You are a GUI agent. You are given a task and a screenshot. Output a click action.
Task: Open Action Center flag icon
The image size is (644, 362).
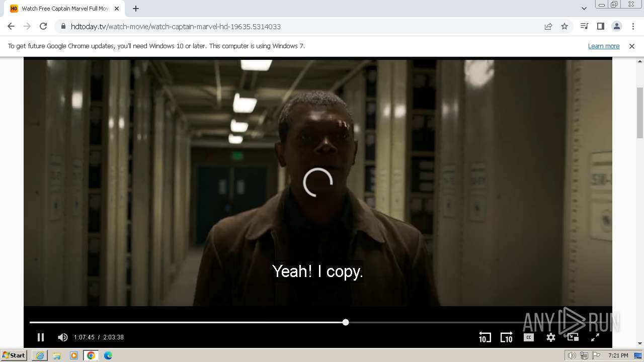click(596, 355)
